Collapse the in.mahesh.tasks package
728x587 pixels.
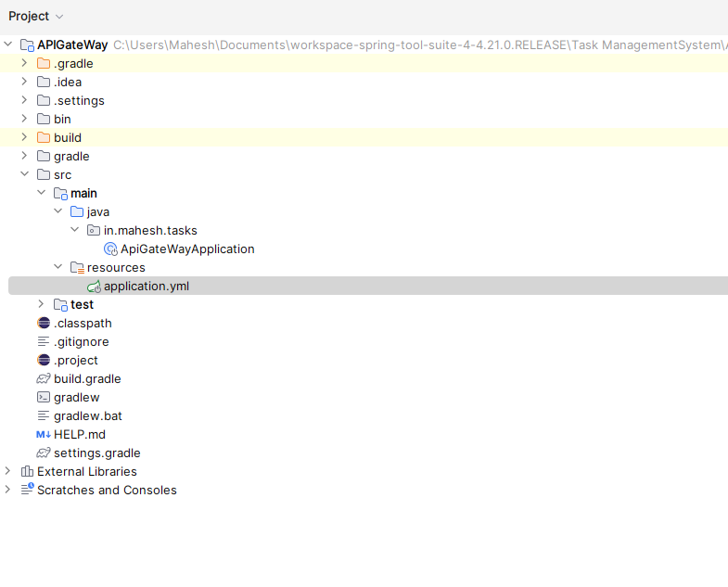click(x=75, y=230)
